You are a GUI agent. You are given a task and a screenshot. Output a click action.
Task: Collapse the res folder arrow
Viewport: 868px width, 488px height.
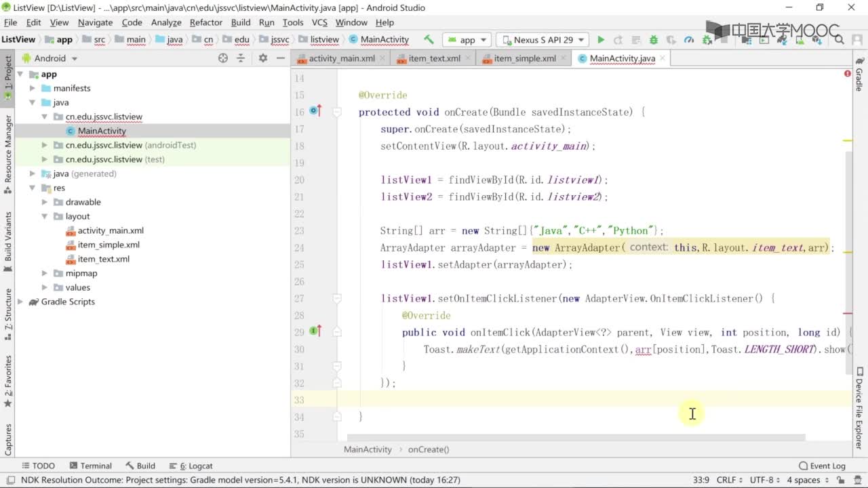(33, 188)
